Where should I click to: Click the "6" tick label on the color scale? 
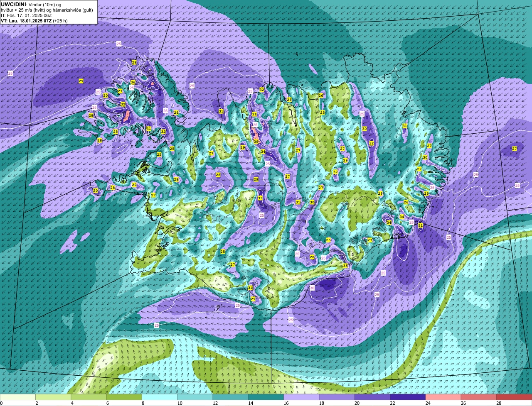[107, 403]
